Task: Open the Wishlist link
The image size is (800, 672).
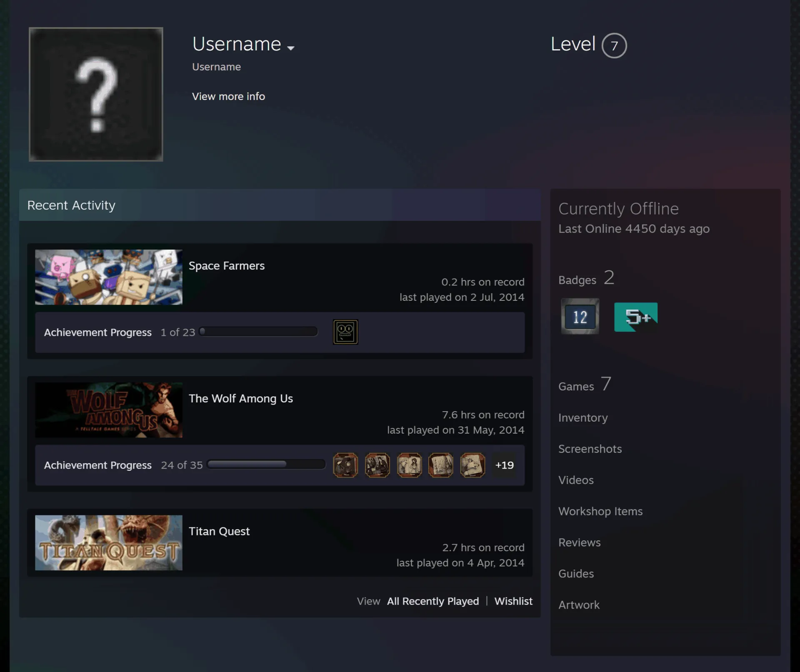Action: pyautogui.click(x=513, y=601)
